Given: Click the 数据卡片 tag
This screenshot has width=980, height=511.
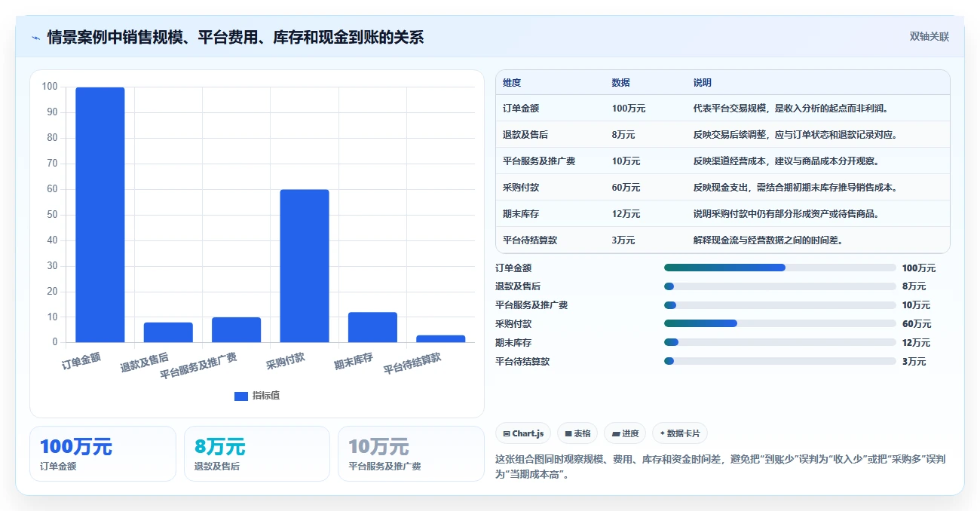Looking at the screenshot, I should click(x=680, y=433).
